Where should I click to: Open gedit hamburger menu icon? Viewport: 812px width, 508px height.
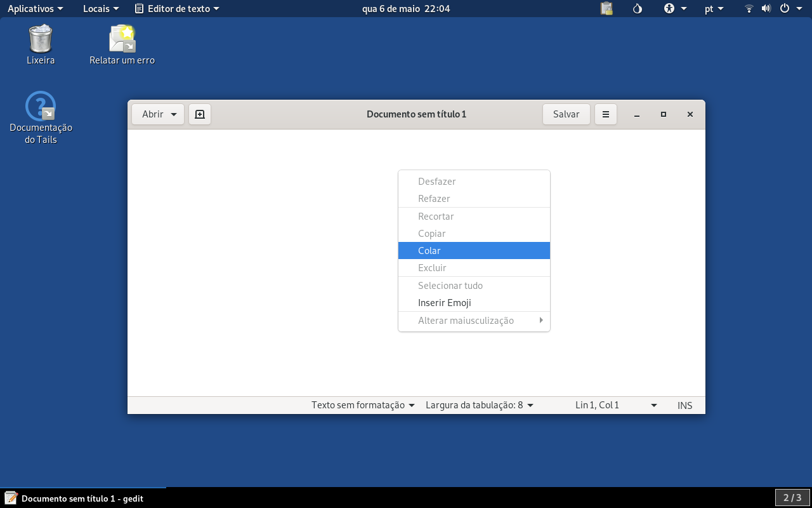pos(606,114)
